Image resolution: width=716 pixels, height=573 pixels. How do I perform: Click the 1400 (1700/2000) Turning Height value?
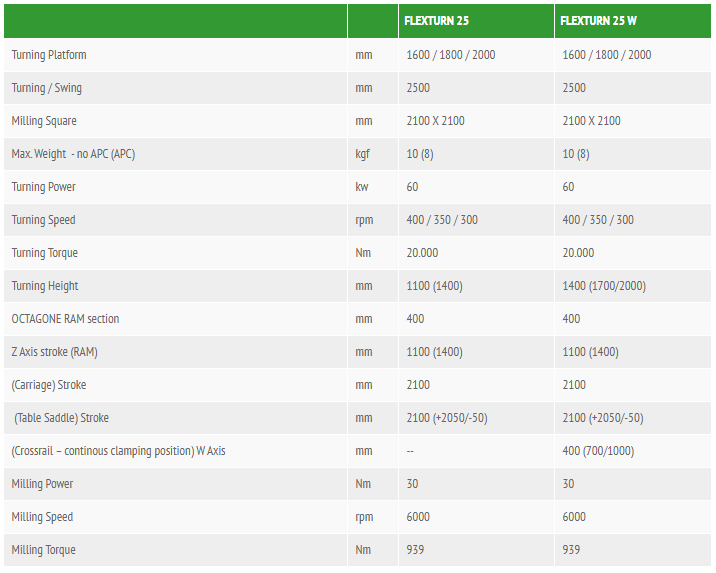(x=604, y=286)
